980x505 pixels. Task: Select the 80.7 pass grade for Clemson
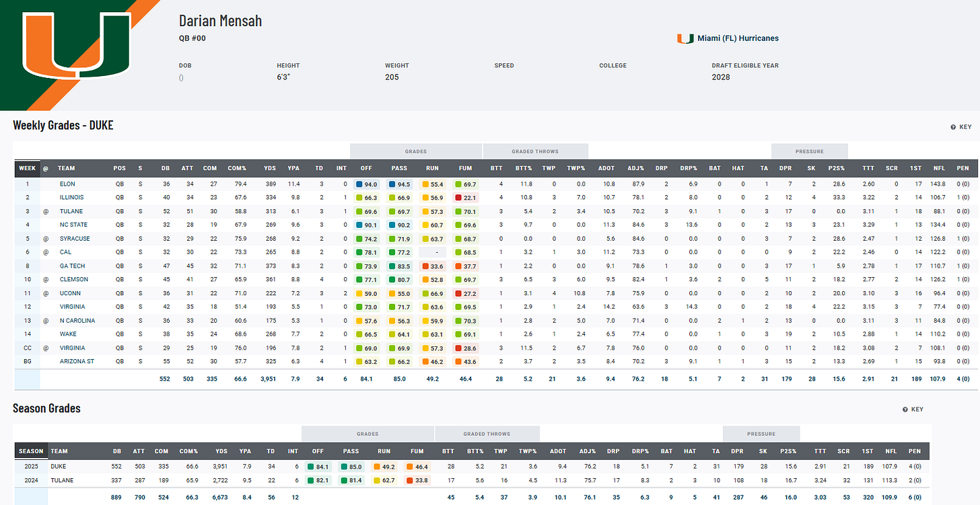coord(400,279)
